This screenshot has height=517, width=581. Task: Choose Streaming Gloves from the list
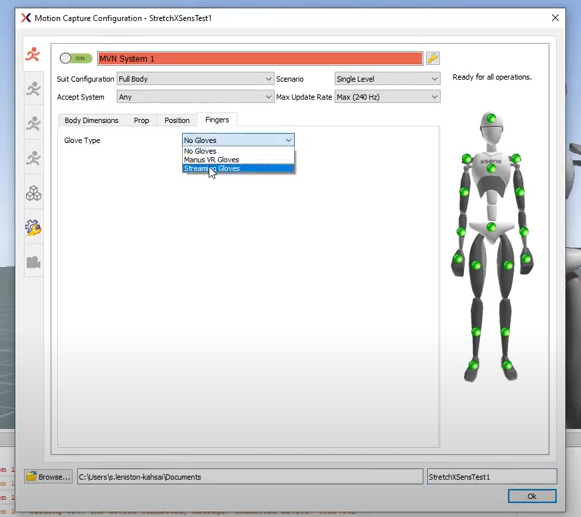[238, 169]
